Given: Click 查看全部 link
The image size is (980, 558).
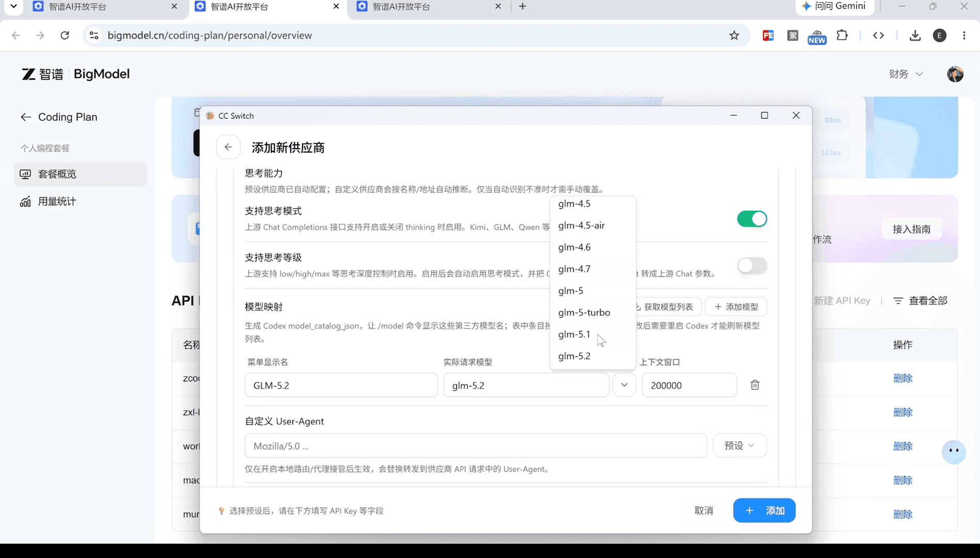Looking at the screenshot, I should [920, 301].
